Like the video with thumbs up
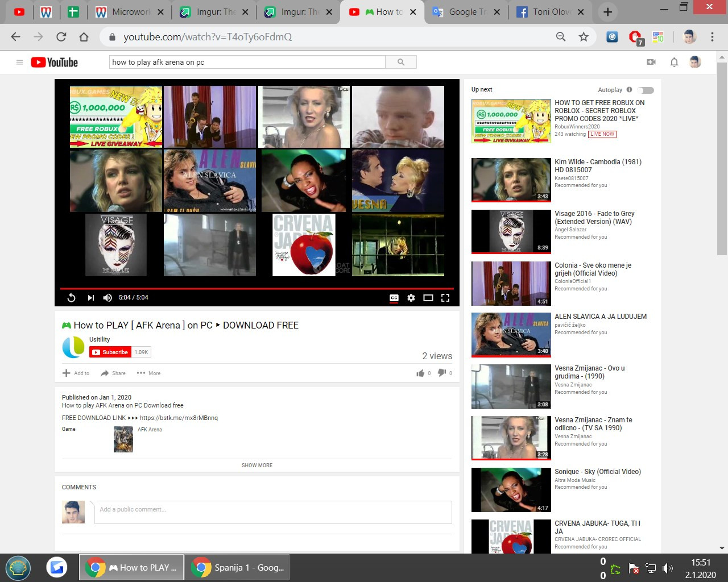The image size is (728, 582). coord(420,373)
